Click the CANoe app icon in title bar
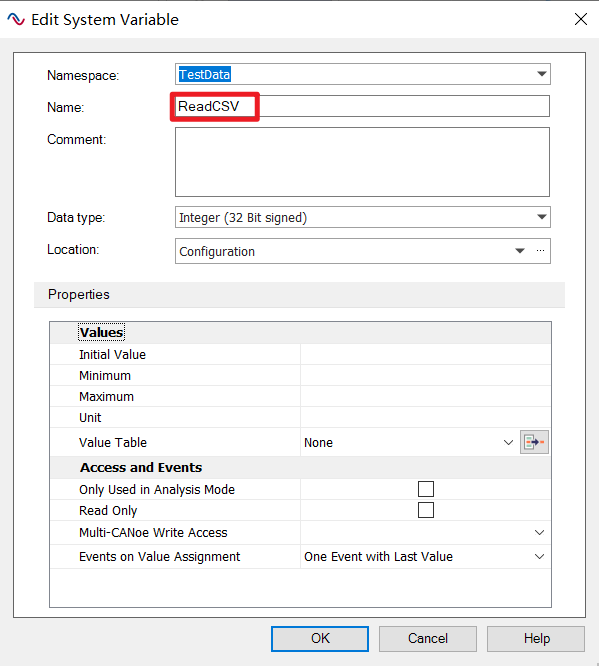 point(16,20)
